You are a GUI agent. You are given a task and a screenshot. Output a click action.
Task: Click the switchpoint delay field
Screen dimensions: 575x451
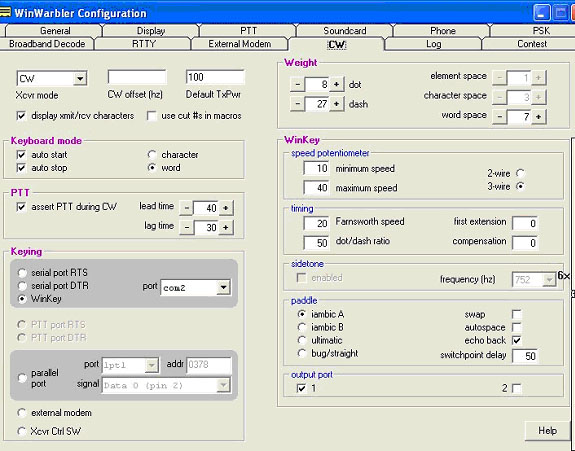(x=525, y=356)
